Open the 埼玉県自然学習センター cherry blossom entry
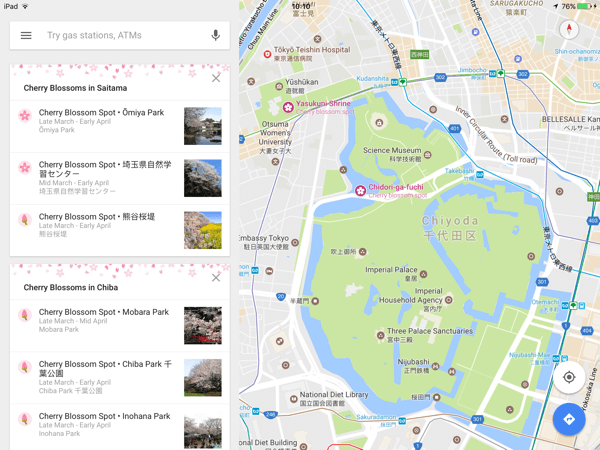600x450 pixels. 120,178
